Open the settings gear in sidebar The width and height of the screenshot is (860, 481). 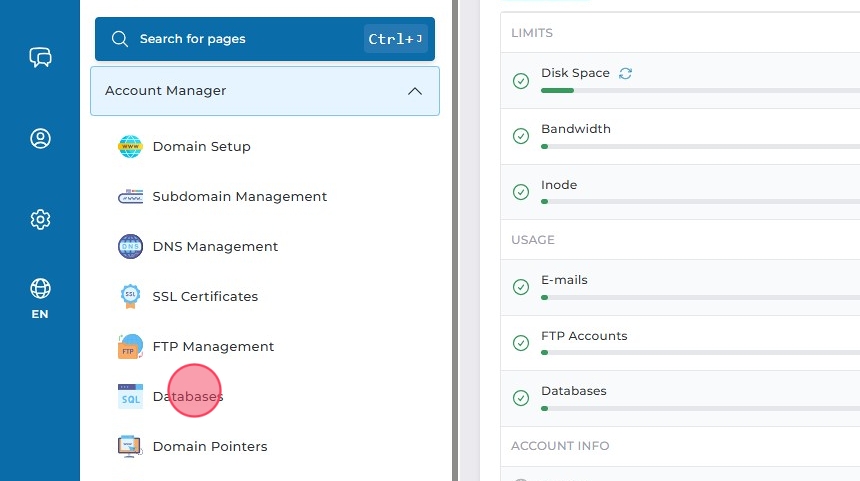[40, 219]
